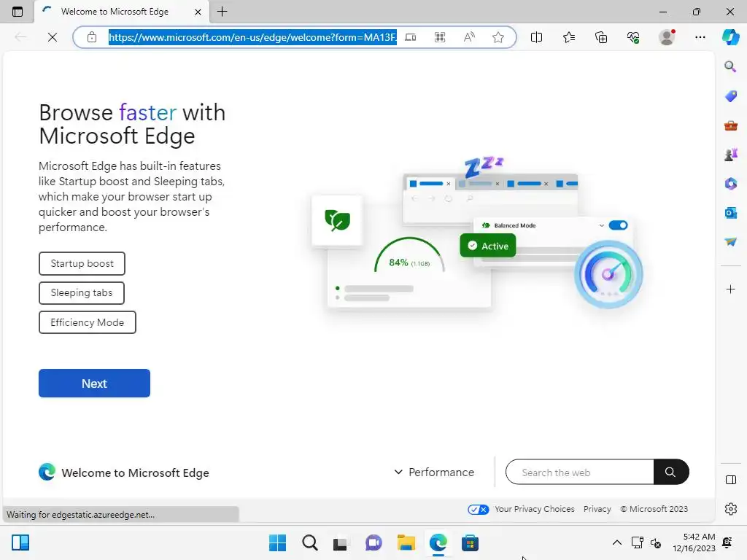Screen dimensions: 747x560
Task: Click the Sleeping tabs button
Action: click(x=82, y=293)
